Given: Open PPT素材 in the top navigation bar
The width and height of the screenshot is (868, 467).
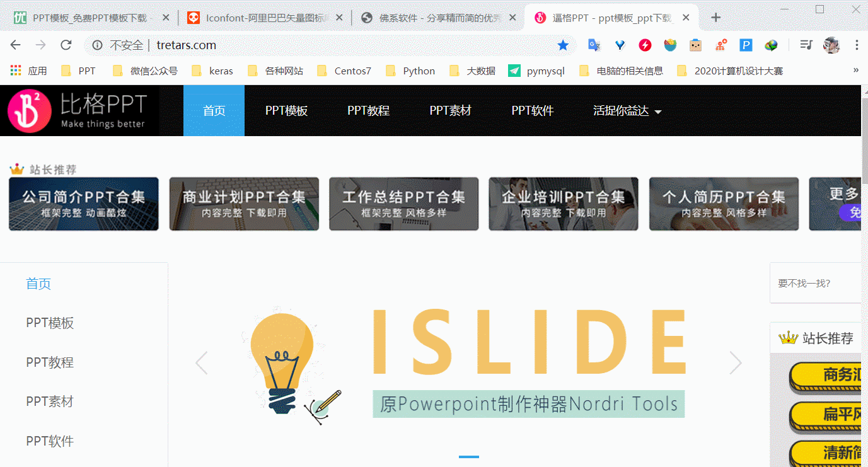Looking at the screenshot, I should click(x=450, y=111).
